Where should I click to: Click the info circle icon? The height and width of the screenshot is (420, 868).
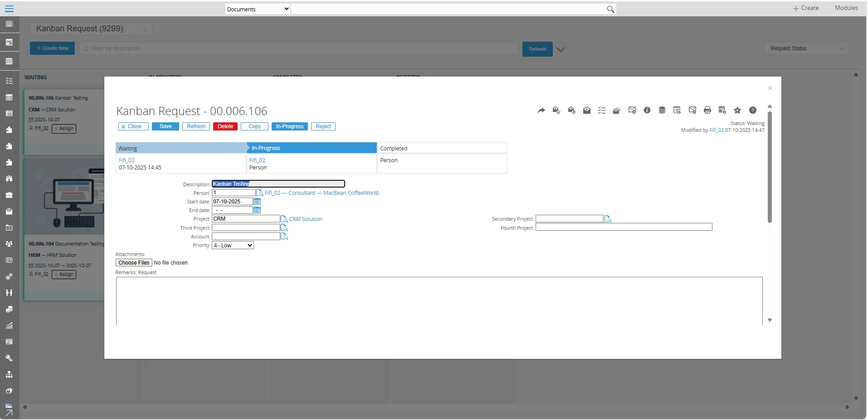tap(647, 111)
